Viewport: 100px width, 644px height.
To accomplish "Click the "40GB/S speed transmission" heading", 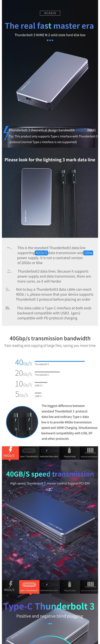I will pos(50,474).
